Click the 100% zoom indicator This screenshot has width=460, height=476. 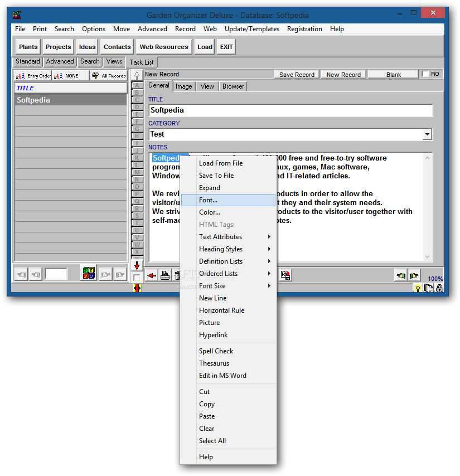[435, 279]
